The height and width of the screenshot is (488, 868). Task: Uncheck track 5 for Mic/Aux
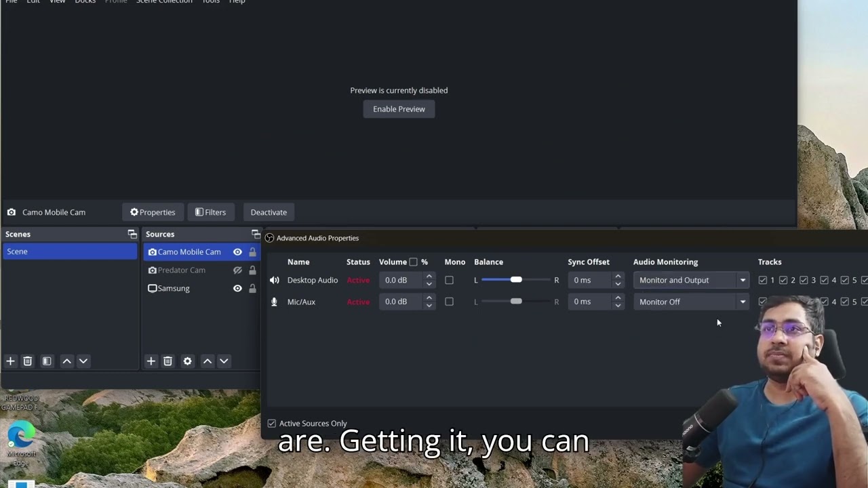[x=845, y=302]
